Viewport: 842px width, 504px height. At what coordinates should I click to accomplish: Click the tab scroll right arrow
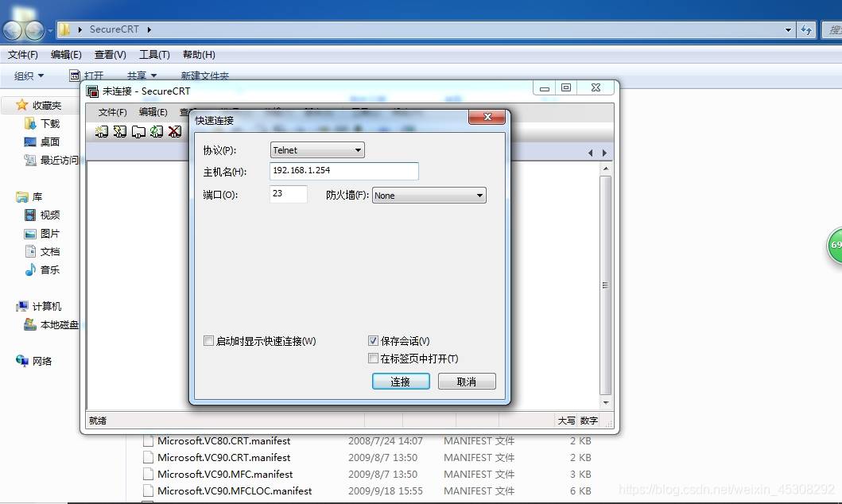pyautogui.click(x=604, y=153)
